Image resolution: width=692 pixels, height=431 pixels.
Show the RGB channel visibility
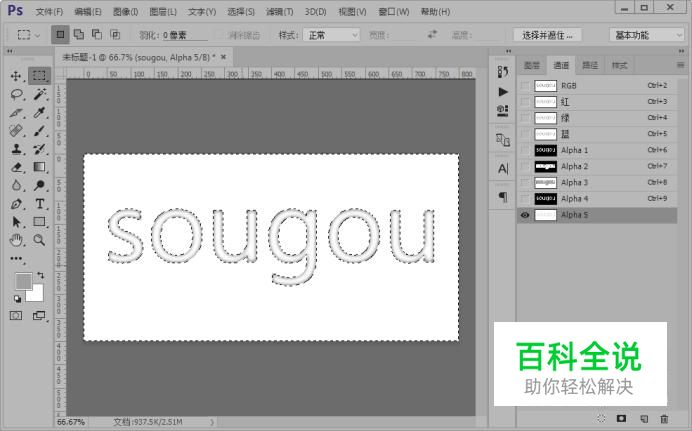tap(525, 86)
